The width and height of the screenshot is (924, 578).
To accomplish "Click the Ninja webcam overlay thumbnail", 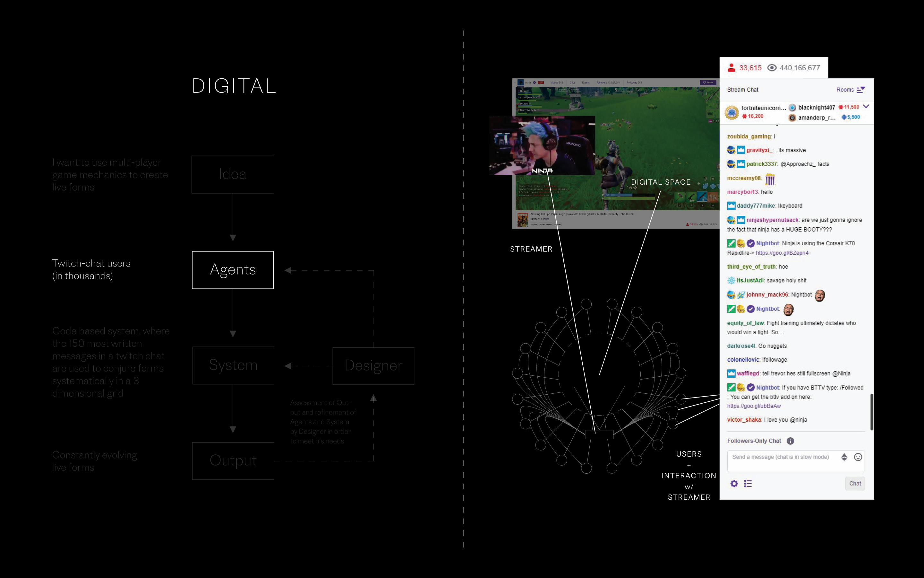I will (542, 145).
